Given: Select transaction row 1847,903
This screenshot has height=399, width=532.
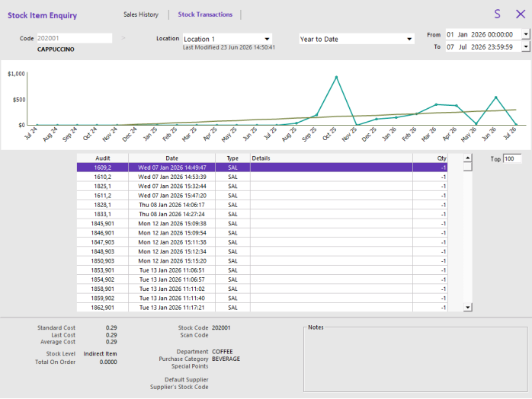Looking at the screenshot, I should pyautogui.click(x=262, y=242).
